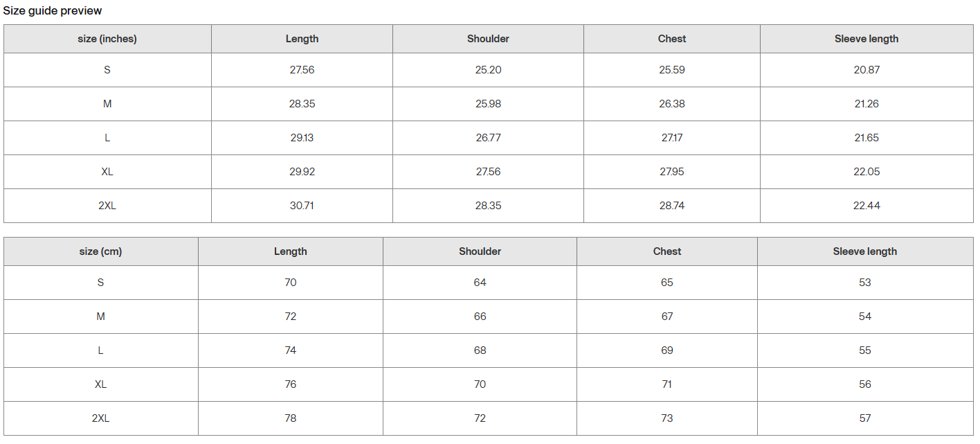Click the "size (inches)" column header
Viewport: 980px width, 444px height.
coord(107,39)
